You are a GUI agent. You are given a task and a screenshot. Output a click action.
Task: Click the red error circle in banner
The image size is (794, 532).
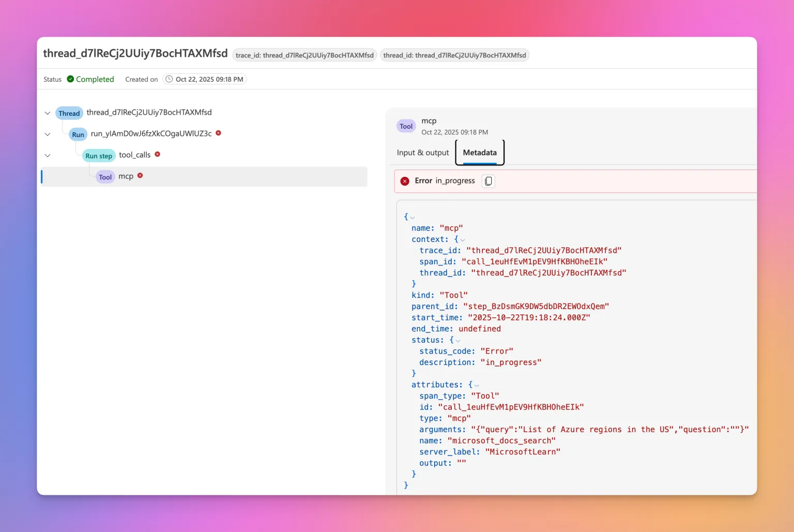tap(405, 181)
